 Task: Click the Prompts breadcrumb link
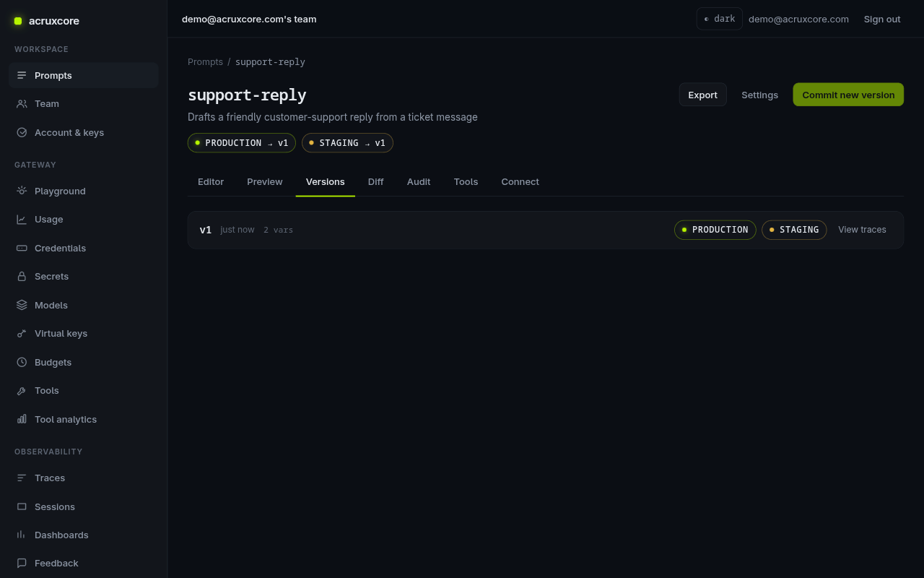205,62
